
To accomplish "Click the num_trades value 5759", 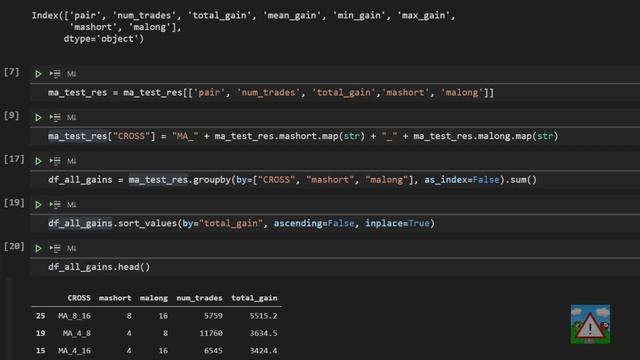I will (213, 316).
